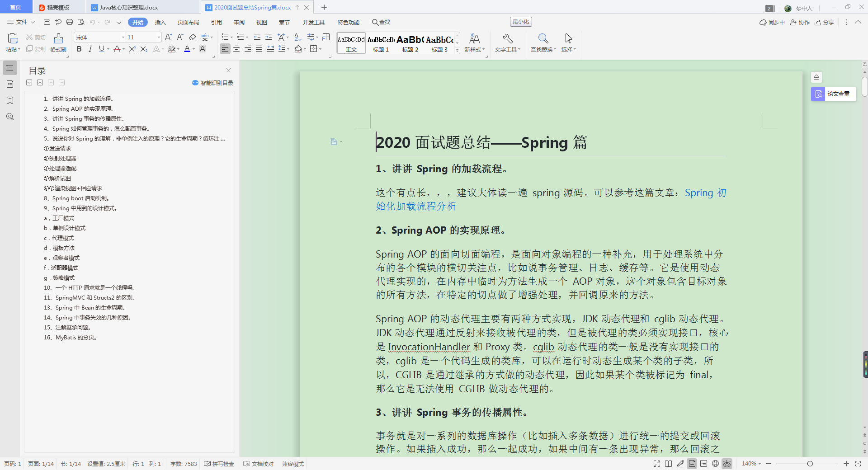Screen dimensions: 868x470
Task: Select the Format Painter (格式刷) tool
Action: (x=58, y=43)
